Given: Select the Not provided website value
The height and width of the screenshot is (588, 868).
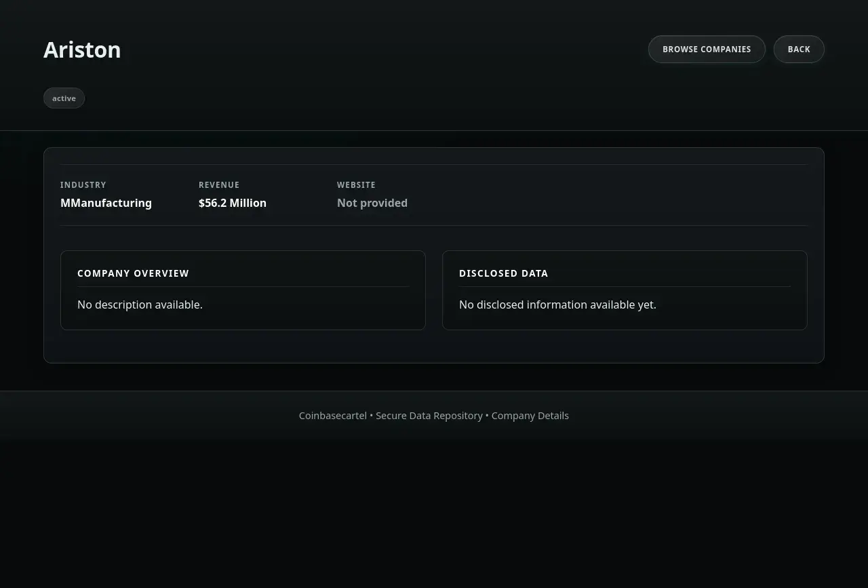Looking at the screenshot, I should [x=372, y=203].
